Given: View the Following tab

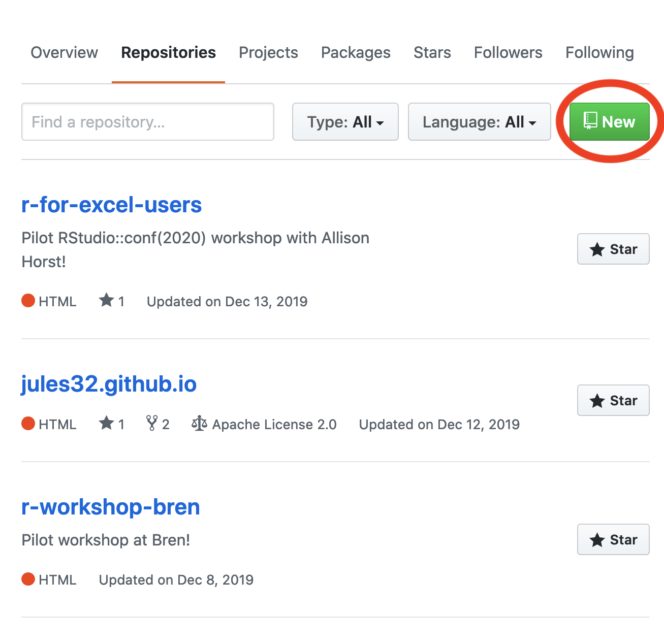Looking at the screenshot, I should (599, 53).
